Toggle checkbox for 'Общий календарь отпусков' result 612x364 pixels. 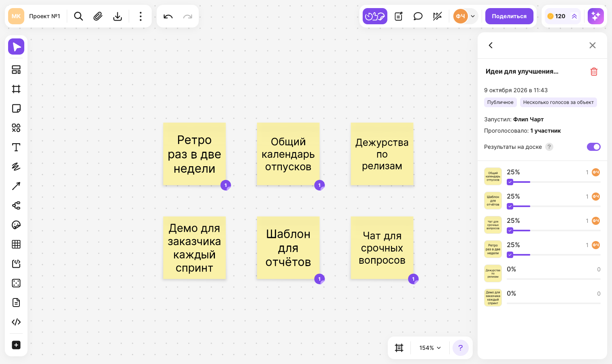coord(510,182)
